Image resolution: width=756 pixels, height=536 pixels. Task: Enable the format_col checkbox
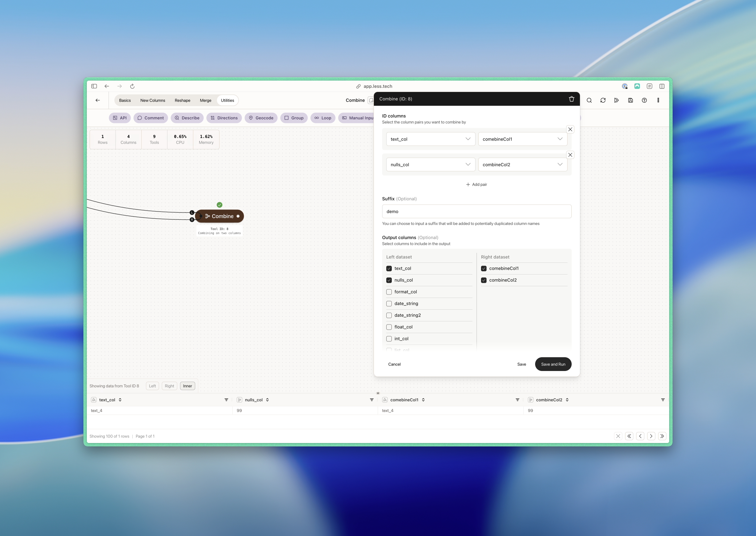click(x=389, y=292)
